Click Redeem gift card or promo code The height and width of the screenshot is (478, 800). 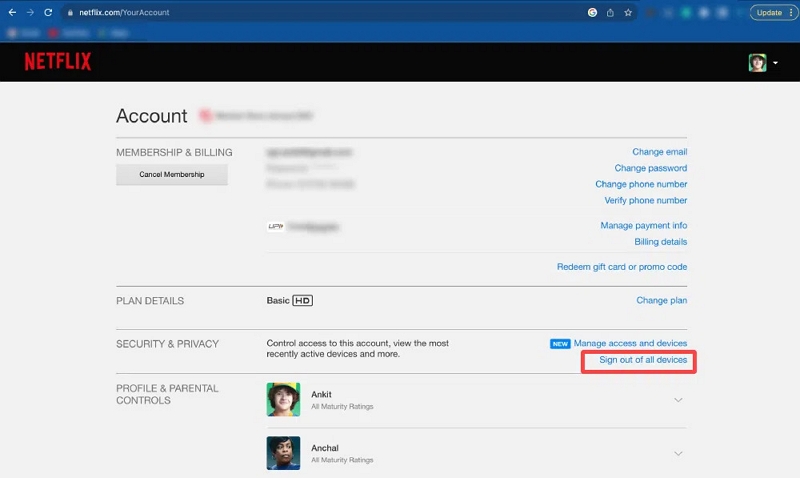622,267
